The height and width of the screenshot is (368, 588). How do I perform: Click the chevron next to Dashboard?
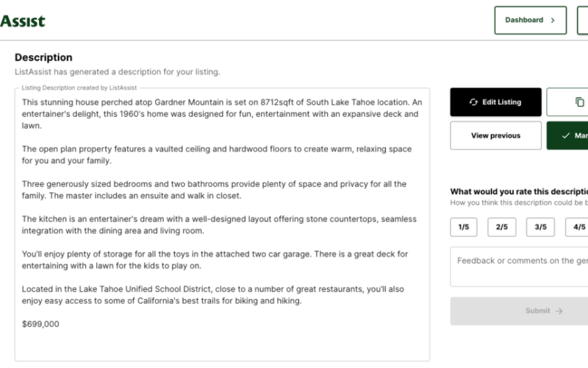coord(553,21)
